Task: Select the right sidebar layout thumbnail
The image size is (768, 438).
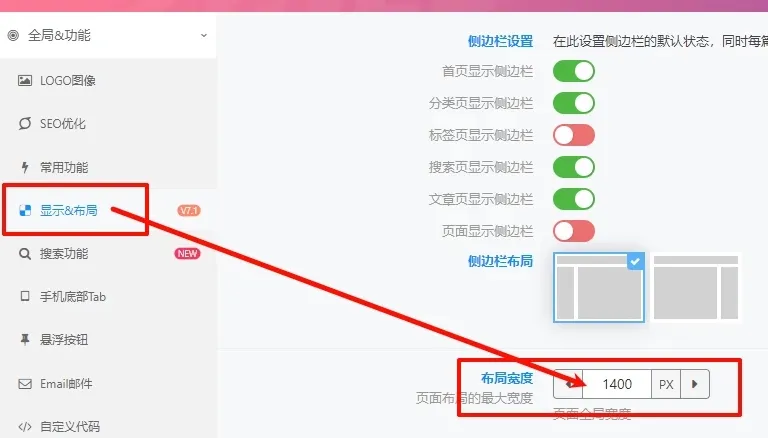Action: coord(696,288)
